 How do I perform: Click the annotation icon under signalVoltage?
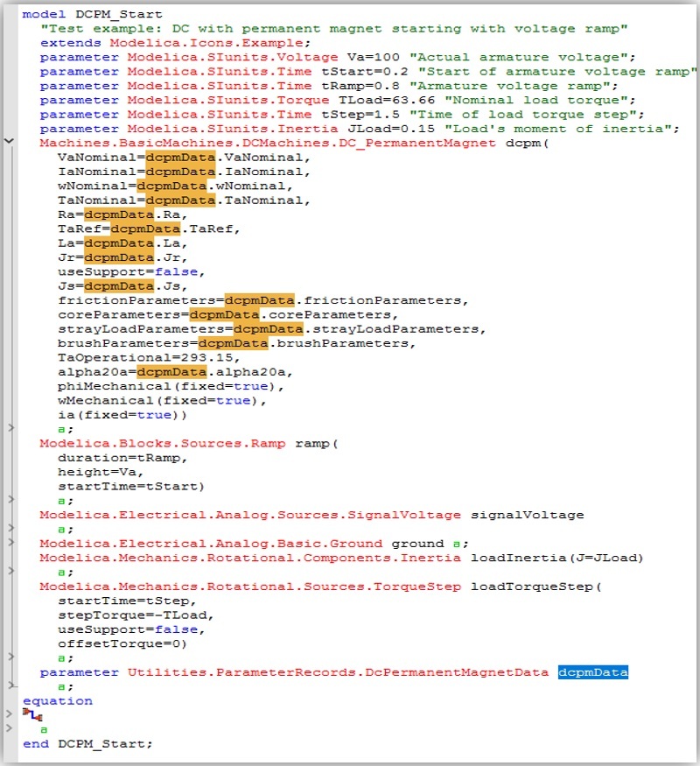coord(61,530)
